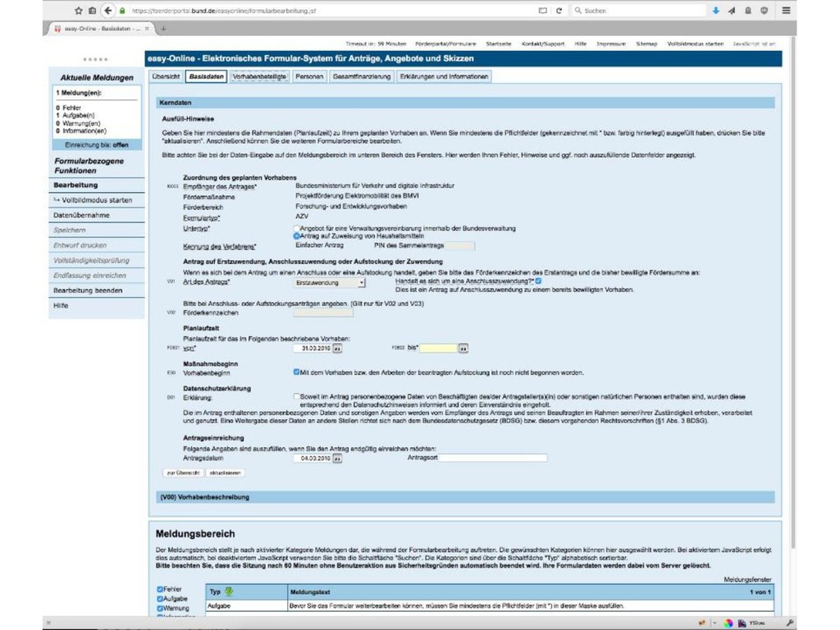Reload the page with refresh icon
Screen dimensions: 840x630
point(559,10)
